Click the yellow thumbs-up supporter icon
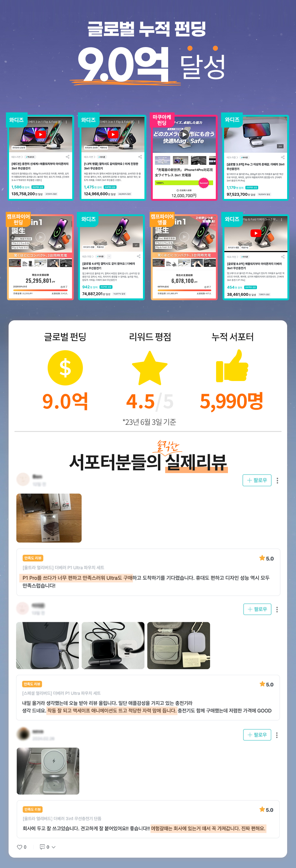Image resolution: width=296 pixels, height=868 pixels. tap(232, 366)
